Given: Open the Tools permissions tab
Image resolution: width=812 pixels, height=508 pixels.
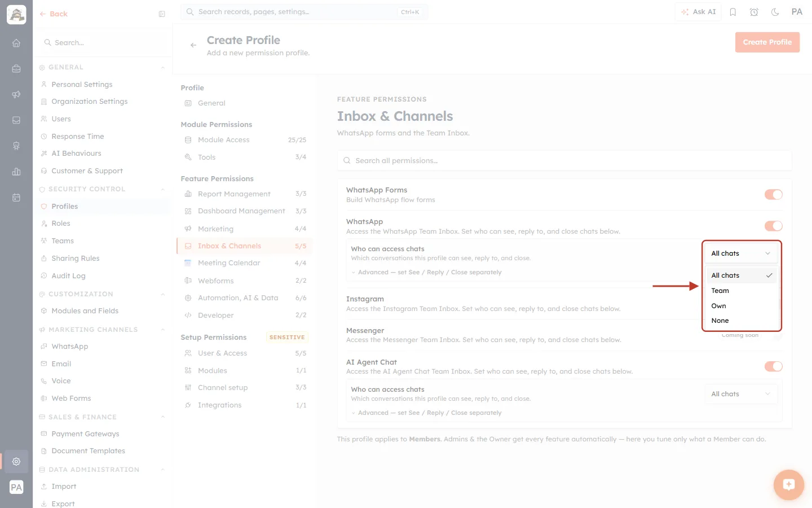Looking at the screenshot, I should pos(244,157).
